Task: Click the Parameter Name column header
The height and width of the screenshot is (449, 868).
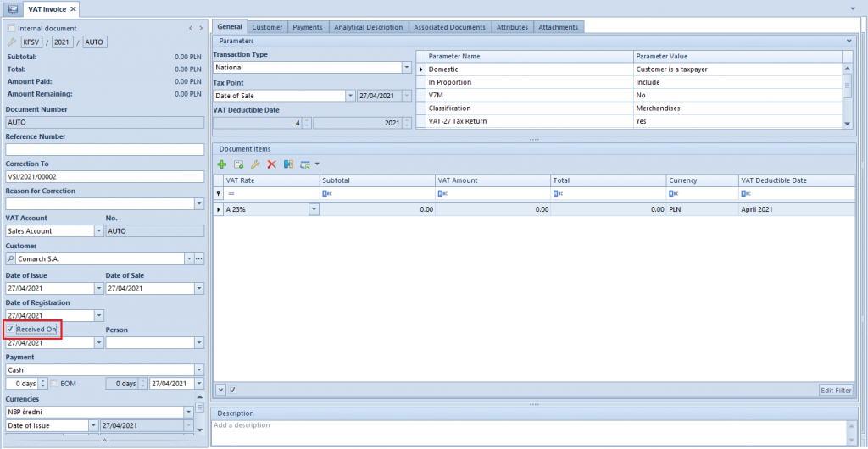Action: (530, 57)
